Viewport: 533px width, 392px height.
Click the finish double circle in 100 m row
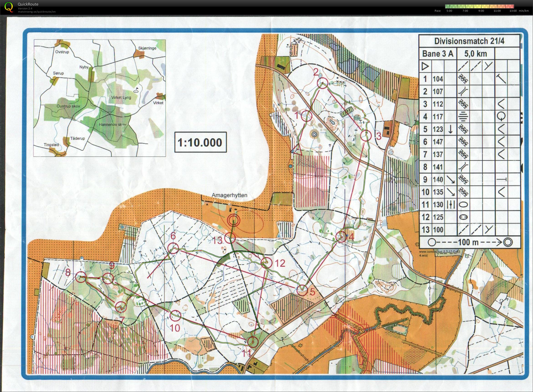[508, 242]
